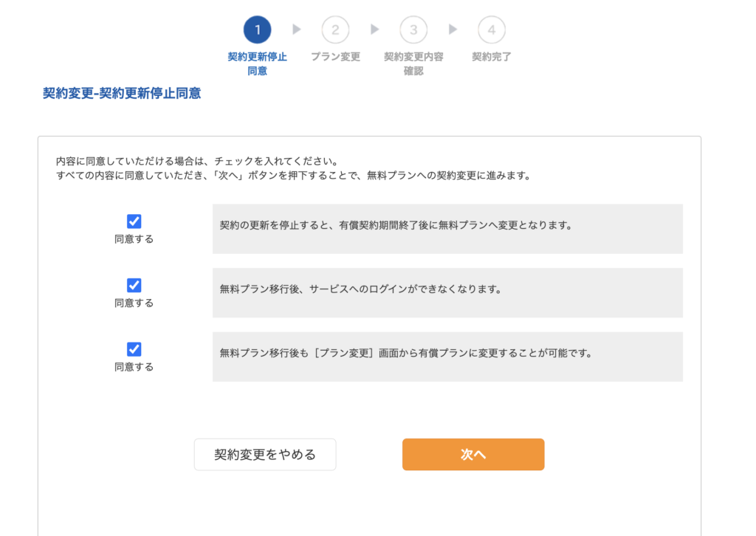The height and width of the screenshot is (536, 756).
Task: Click the orange 次へ button
Action: (x=473, y=455)
